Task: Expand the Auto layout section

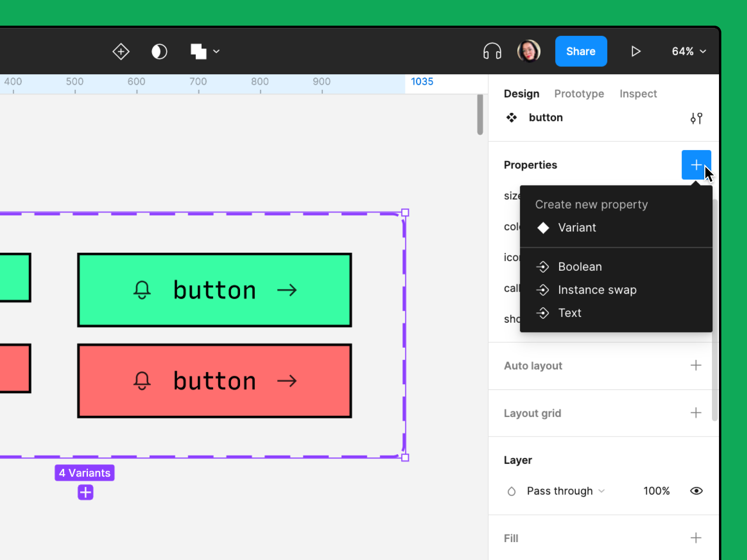Action: pos(696,365)
